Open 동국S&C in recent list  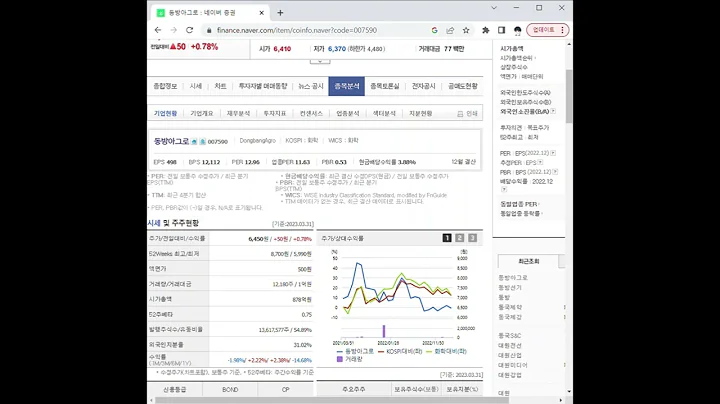point(509,336)
